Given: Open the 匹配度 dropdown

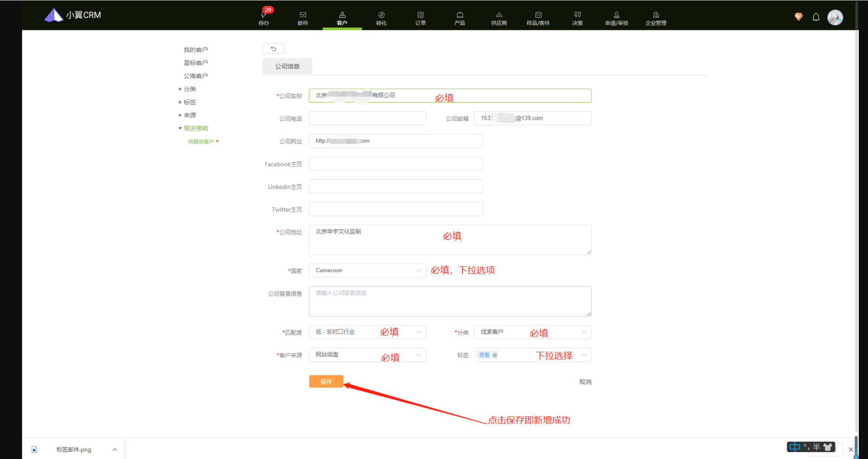Looking at the screenshot, I should 368,332.
